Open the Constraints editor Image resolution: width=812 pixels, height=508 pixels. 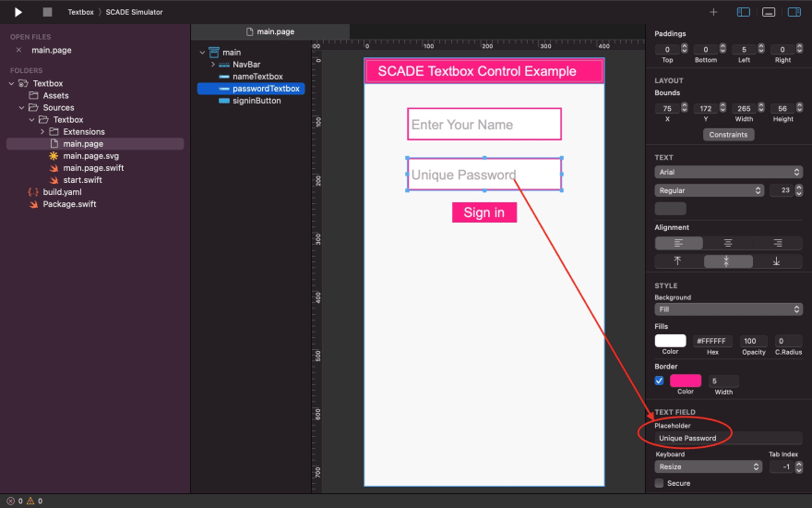(728, 134)
